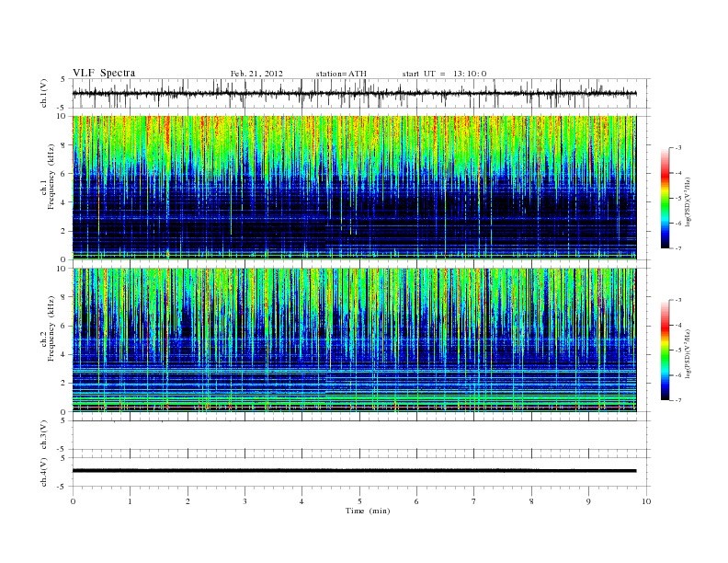Click time axis tick label "7"
Image resolution: width=728 pixels, height=563 pixels.
474,501
